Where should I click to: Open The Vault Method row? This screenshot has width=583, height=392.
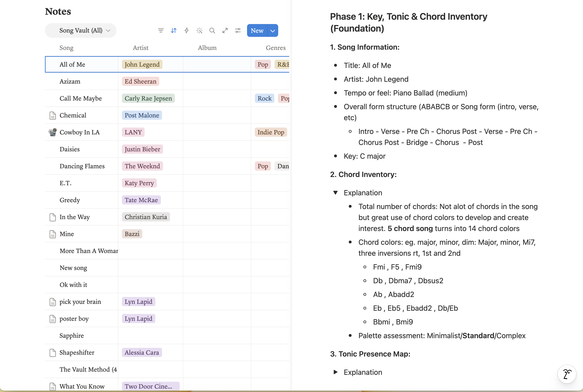88,370
